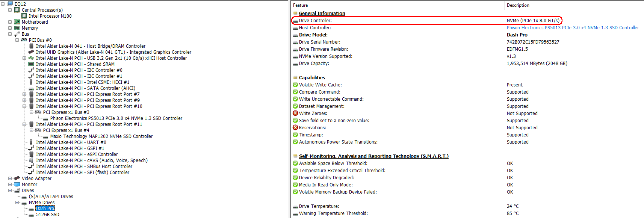Collapse PCI Express x1 Bus #4

click(x=32, y=130)
